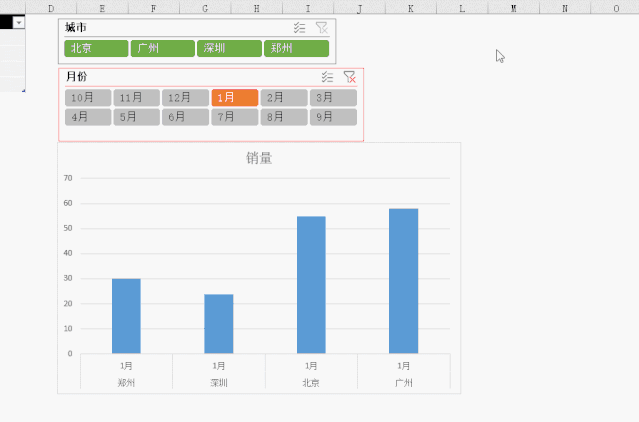Toggle multi-select in the 月份 slicer
Image resolution: width=639 pixels, height=422 pixels.
[x=328, y=77]
